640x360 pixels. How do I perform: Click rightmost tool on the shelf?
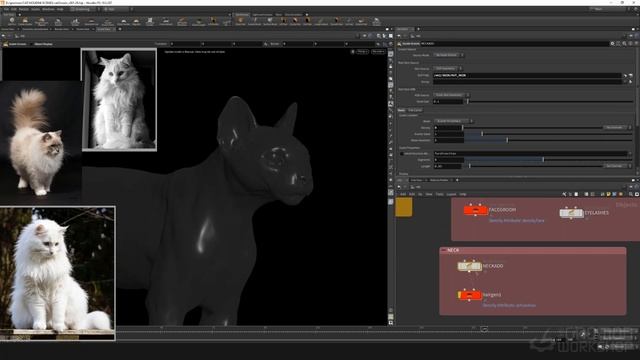click(x=376, y=21)
